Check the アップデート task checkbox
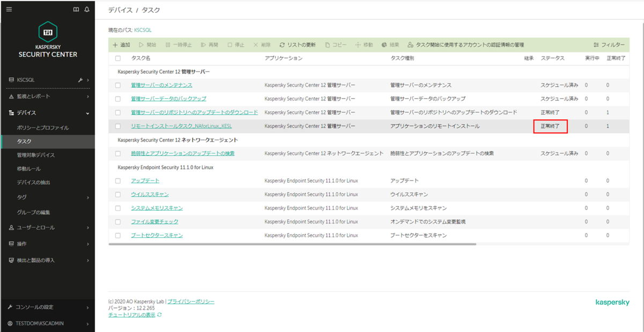 click(x=118, y=181)
